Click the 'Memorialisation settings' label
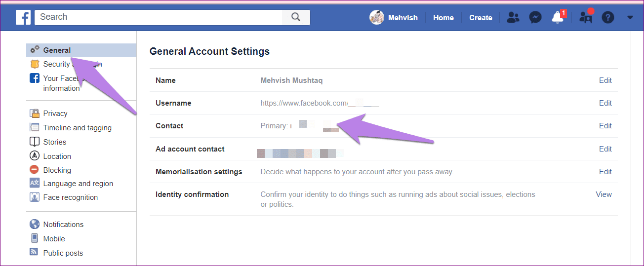The width and height of the screenshot is (644, 266). pyautogui.click(x=199, y=172)
